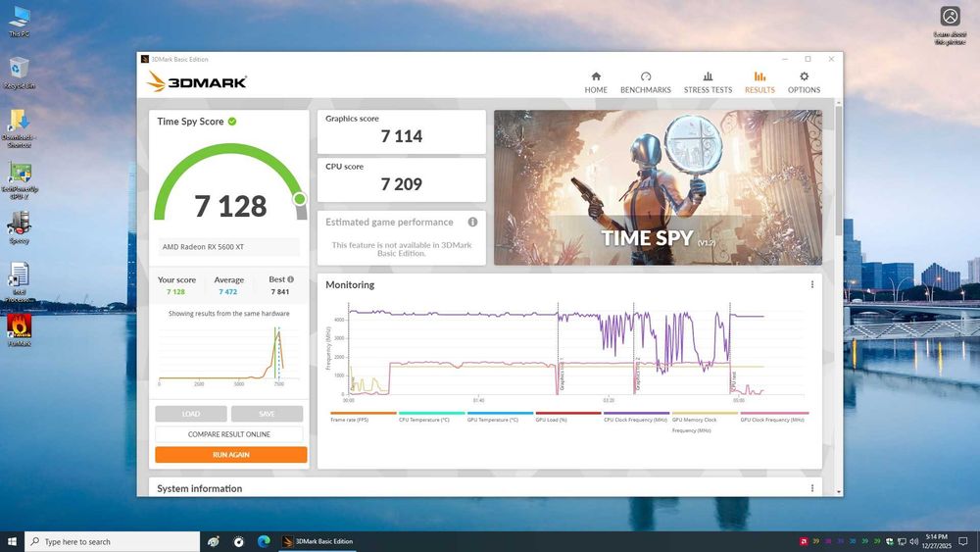This screenshot has width=980, height=552.
Task: Select the Recycle Bin desktop icon
Action: coord(19,74)
